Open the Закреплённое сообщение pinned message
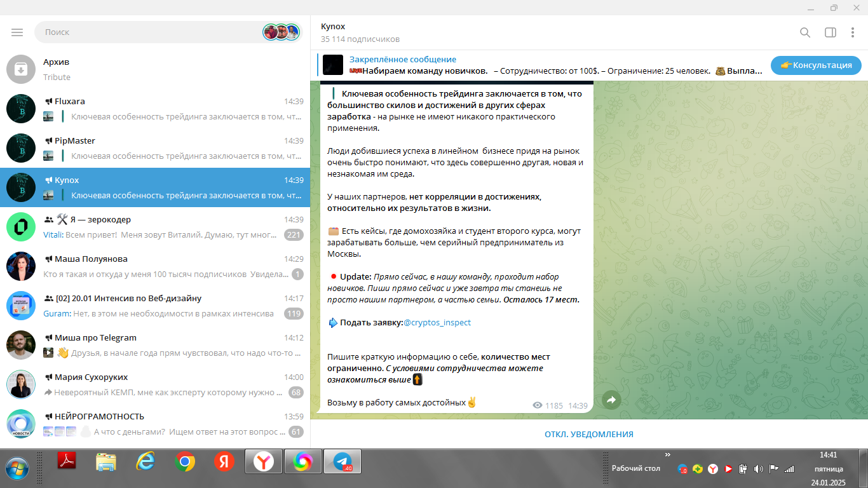This screenshot has width=868, height=488. pyautogui.click(x=540, y=65)
